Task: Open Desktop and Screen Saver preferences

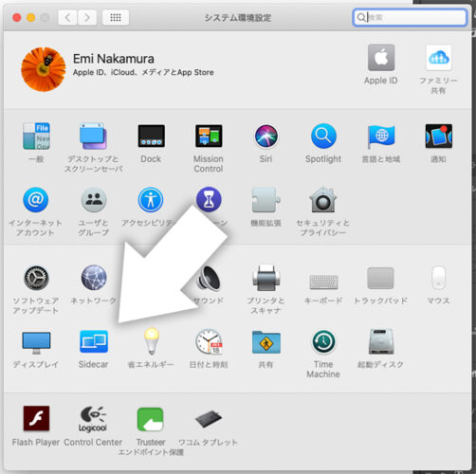Action: click(x=93, y=137)
